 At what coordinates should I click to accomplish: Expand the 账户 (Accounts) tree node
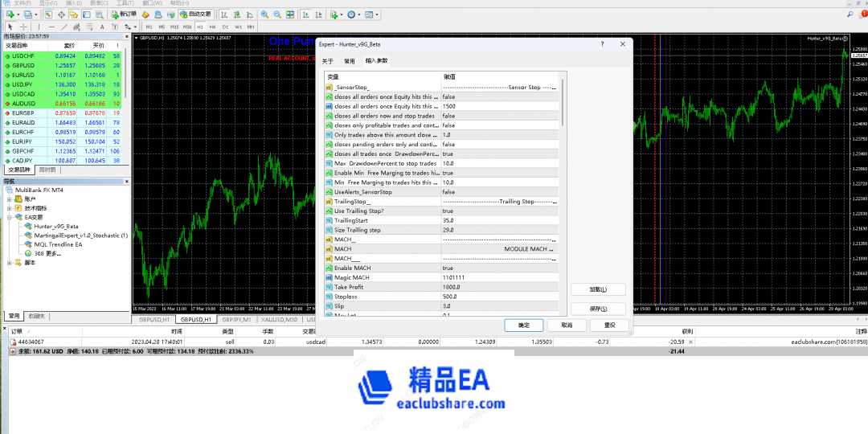click(x=10, y=199)
